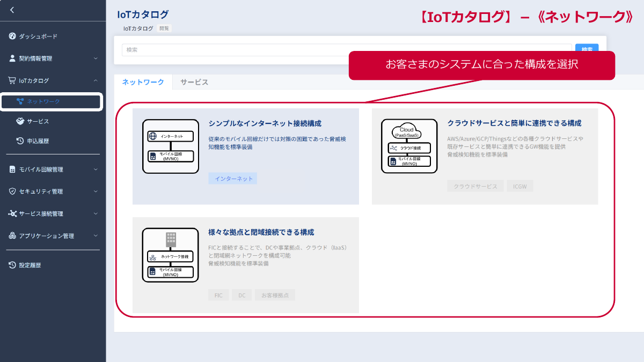Click the アプリケーション管理 cluster icon
The width and height of the screenshot is (644, 362).
[x=11, y=235]
